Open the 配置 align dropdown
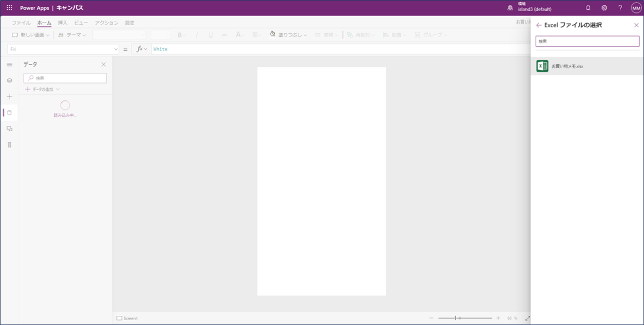The image size is (644, 325). 394,35
